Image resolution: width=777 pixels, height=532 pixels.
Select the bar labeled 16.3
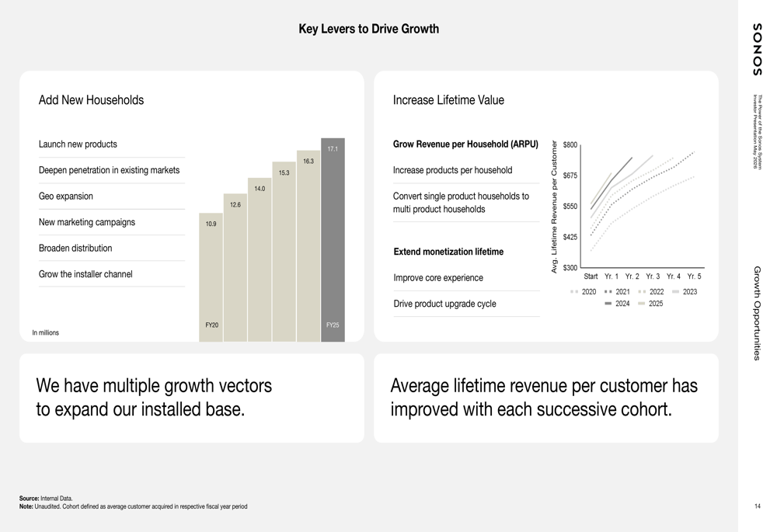point(308,246)
